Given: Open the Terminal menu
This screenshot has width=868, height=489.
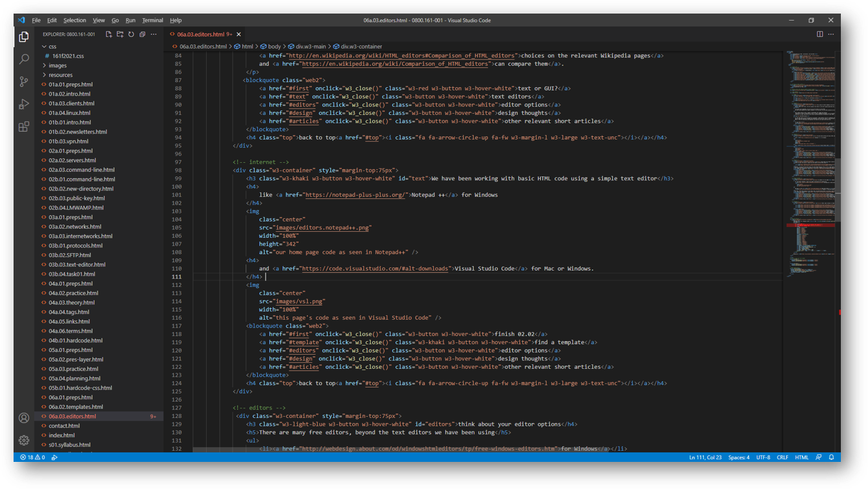Looking at the screenshot, I should (153, 20).
